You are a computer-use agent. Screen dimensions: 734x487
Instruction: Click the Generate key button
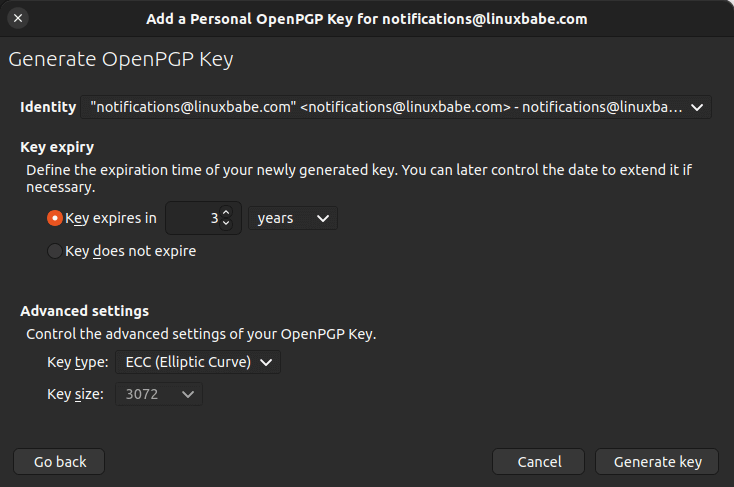(x=657, y=461)
